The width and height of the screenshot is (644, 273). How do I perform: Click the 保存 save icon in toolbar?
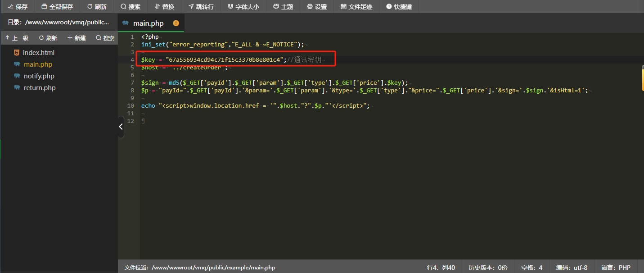(10, 7)
